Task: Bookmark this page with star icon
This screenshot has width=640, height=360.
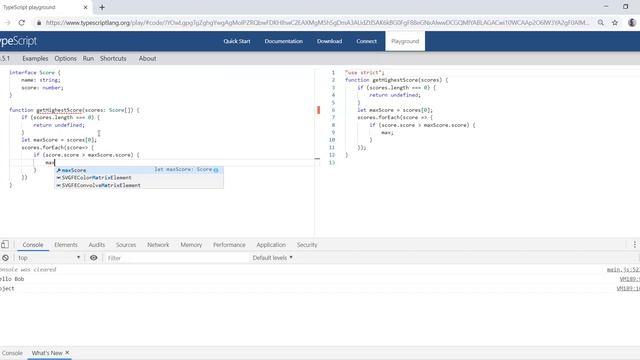Action: [x=615, y=23]
